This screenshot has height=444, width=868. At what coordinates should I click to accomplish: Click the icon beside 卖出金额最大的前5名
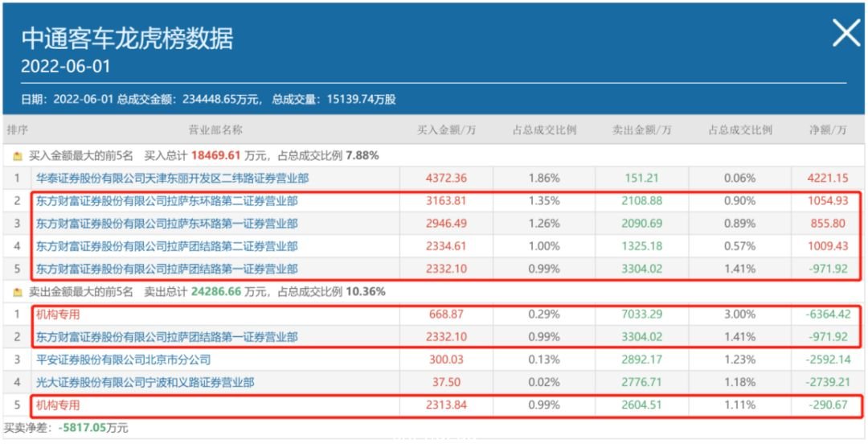(x=18, y=291)
